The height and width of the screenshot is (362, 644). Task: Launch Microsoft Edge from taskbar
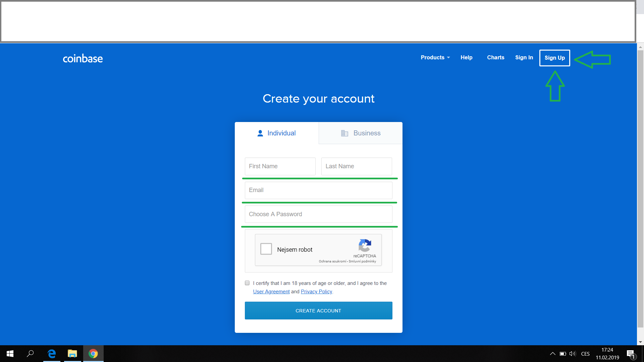pos(52,354)
